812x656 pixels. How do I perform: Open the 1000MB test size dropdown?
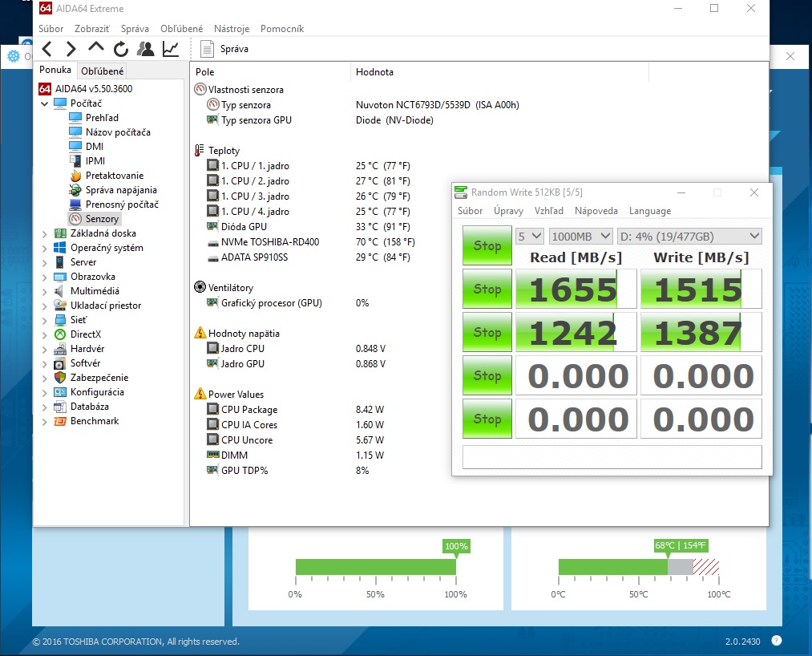[580, 237]
